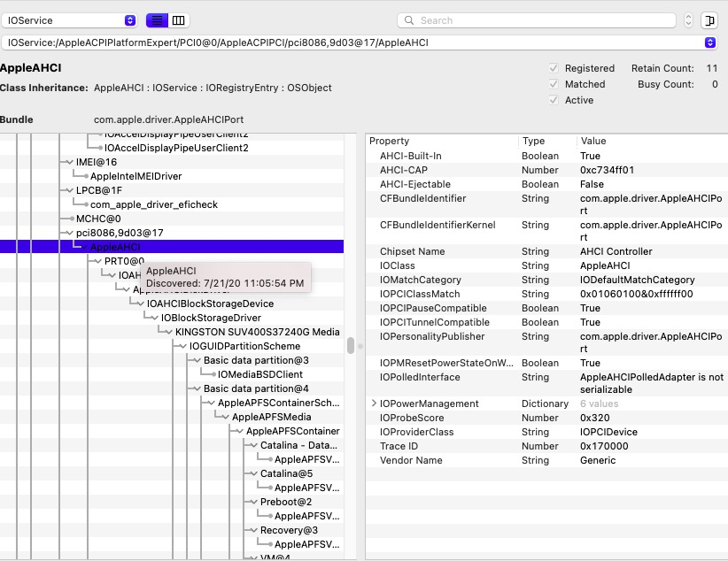This screenshot has height=561, width=728.
Task: Collapse the pci8086,9d03@17 node
Action: (69, 233)
